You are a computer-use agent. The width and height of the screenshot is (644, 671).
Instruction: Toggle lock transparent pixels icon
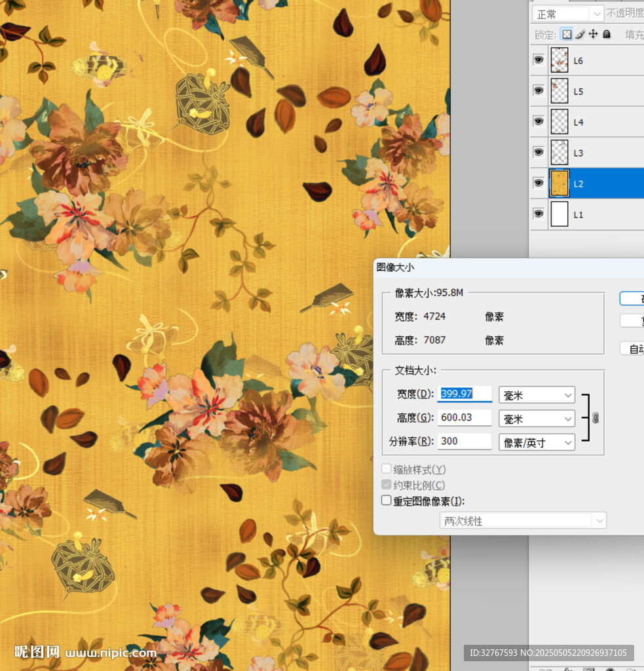[567, 34]
